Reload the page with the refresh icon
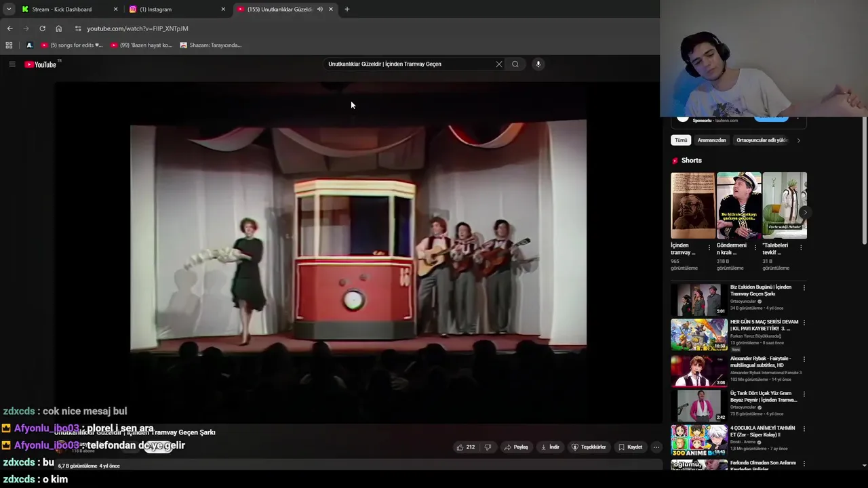The width and height of the screenshot is (868, 488). click(x=42, y=28)
